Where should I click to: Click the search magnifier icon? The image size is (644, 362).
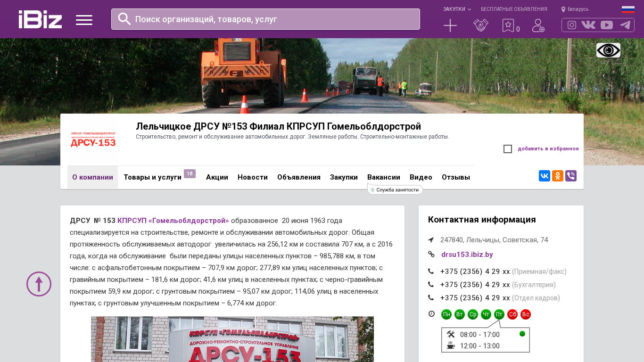[124, 19]
